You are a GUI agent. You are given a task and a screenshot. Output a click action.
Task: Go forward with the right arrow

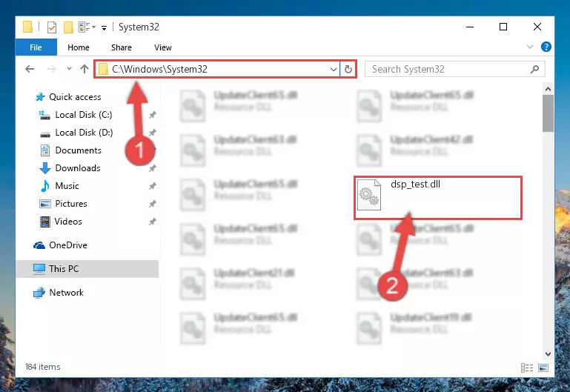tap(52, 69)
